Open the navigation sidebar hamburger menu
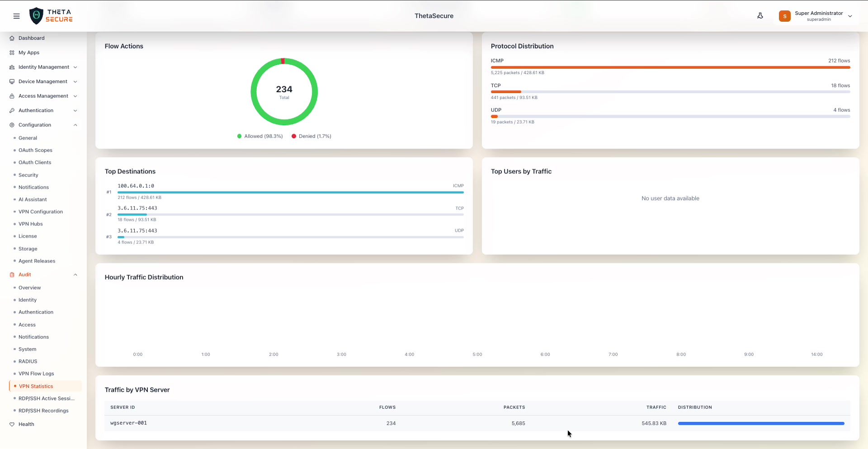The height and width of the screenshot is (449, 868). [x=16, y=16]
